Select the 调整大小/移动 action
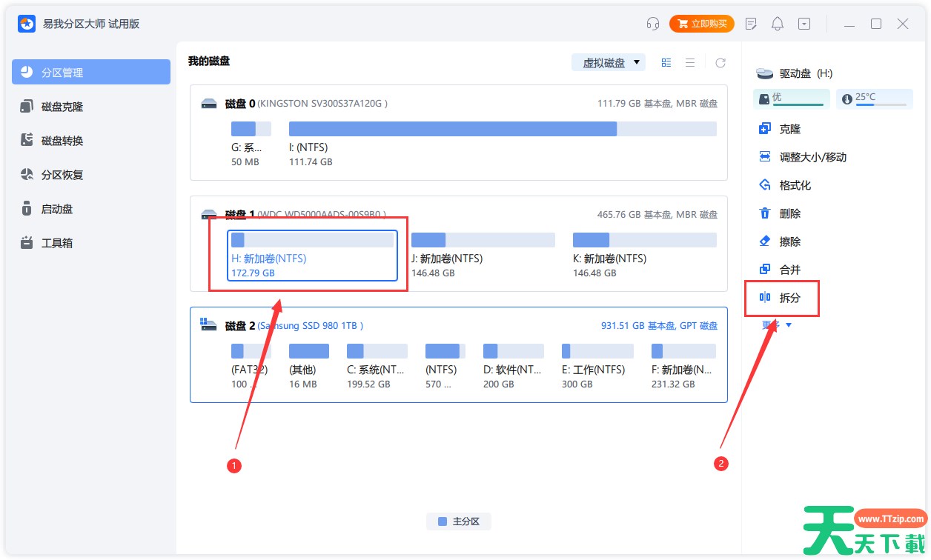The image size is (931, 560). point(804,157)
